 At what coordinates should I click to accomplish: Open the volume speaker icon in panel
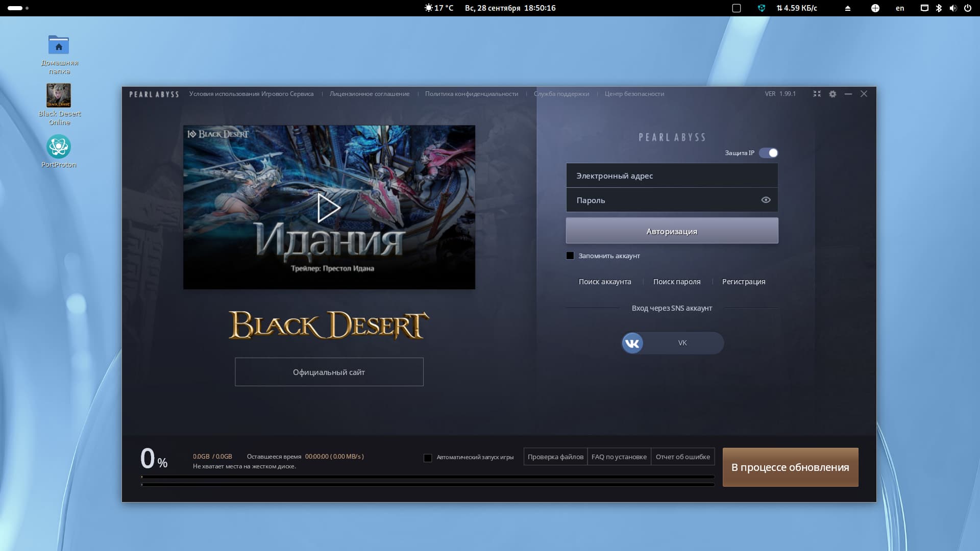coord(952,8)
